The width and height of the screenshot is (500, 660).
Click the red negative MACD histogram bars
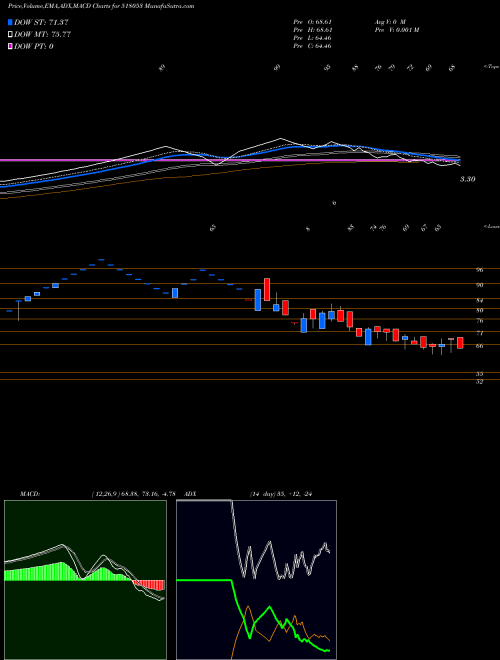149,585
